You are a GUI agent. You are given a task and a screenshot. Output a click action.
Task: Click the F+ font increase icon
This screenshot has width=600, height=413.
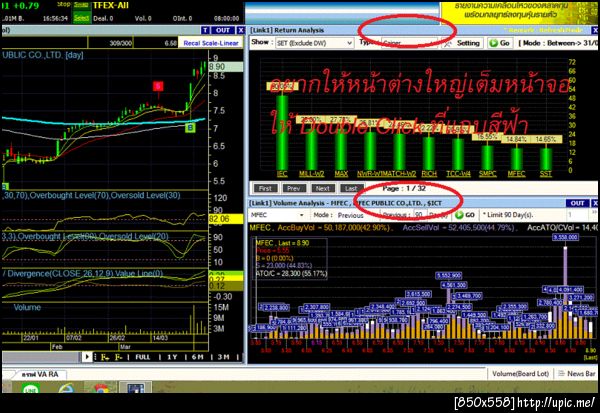click(x=105, y=357)
